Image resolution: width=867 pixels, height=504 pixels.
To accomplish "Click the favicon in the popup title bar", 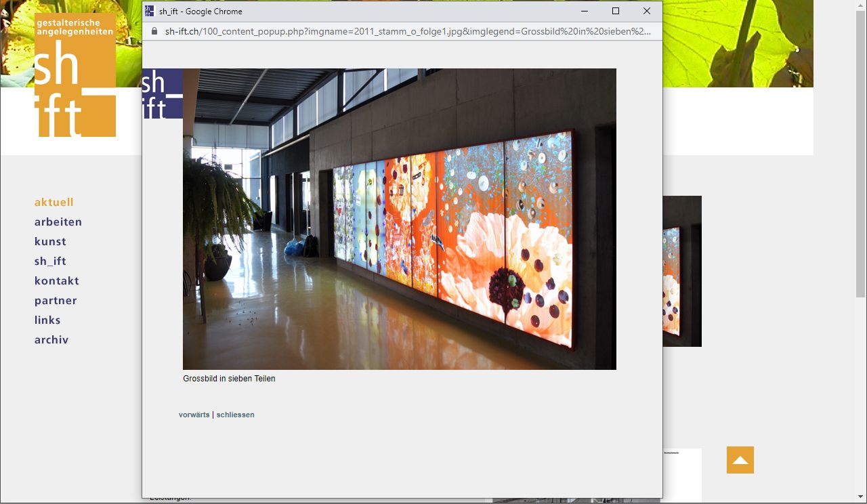I will (x=150, y=11).
